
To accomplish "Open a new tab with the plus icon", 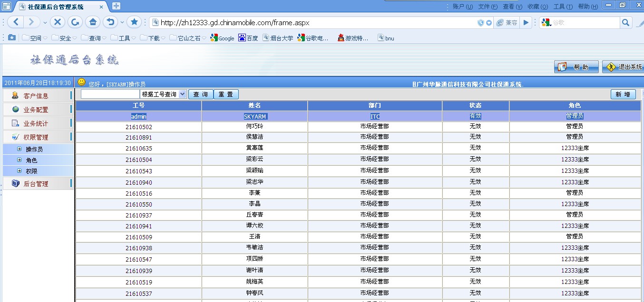I will click(x=116, y=6).
